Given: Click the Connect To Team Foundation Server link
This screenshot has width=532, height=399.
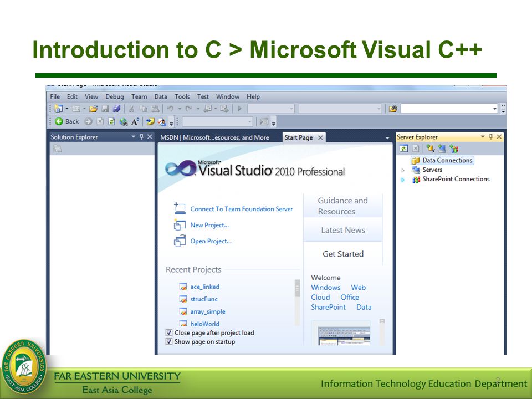Looking at the screenshot, I should pyautogui.click(x=241, y=209).
